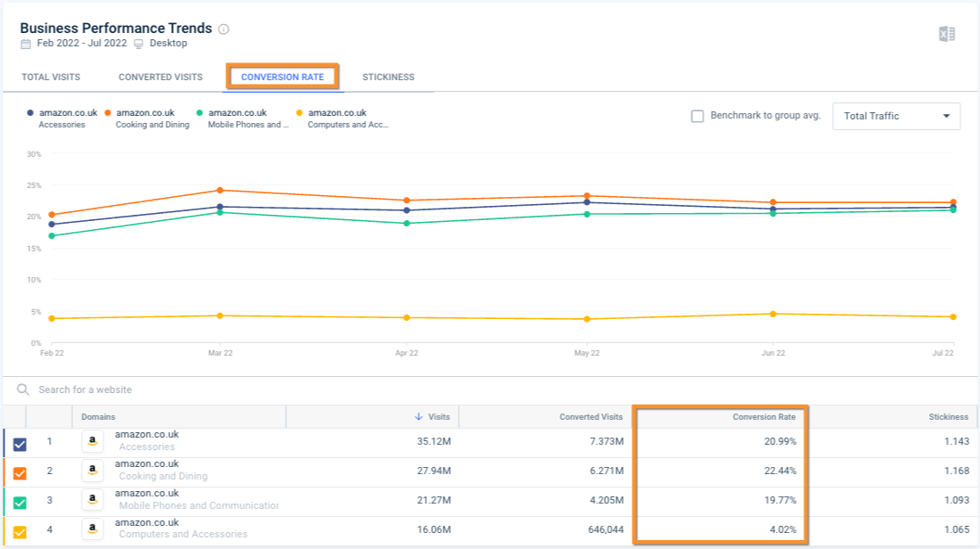Viewport: 980px width, 549px height.
Task: Enable Benchmark to group avg. checkbox
Action: click(698, 116)
